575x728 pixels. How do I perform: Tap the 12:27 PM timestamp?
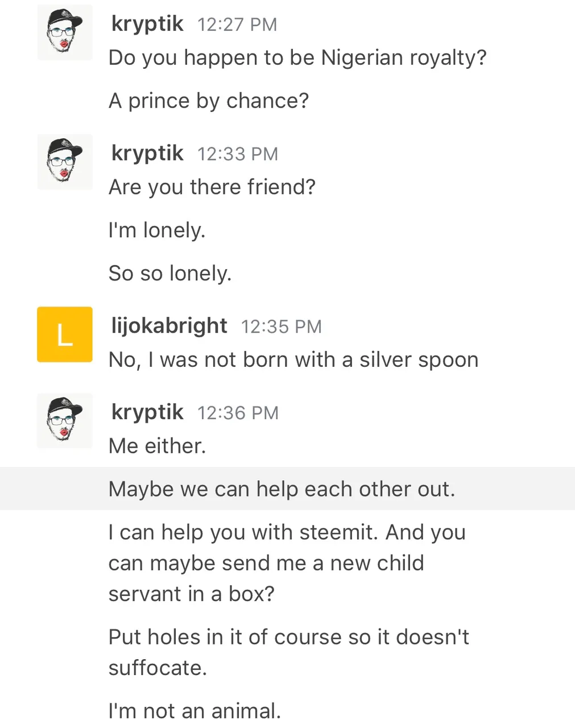coord(237,25)
